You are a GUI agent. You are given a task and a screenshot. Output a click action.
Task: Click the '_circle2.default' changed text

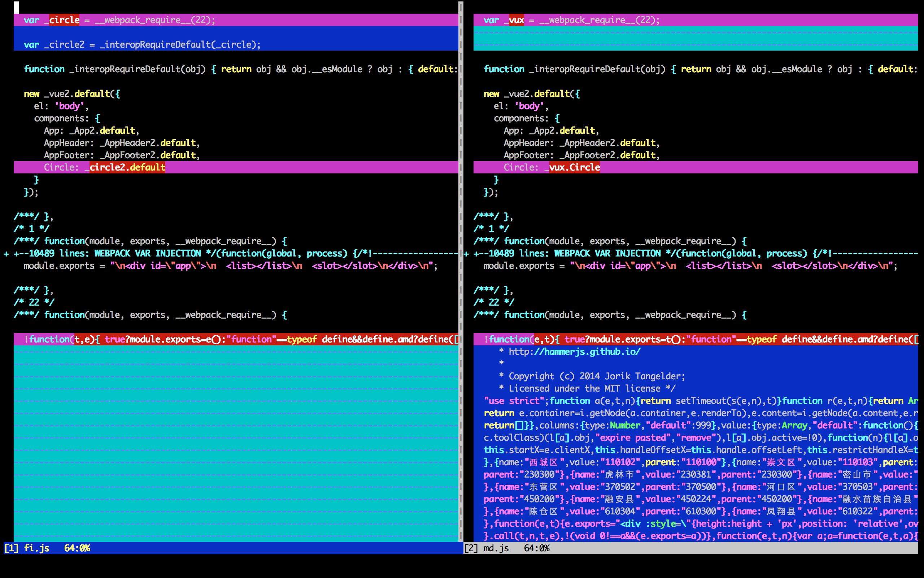coord(125,167)
